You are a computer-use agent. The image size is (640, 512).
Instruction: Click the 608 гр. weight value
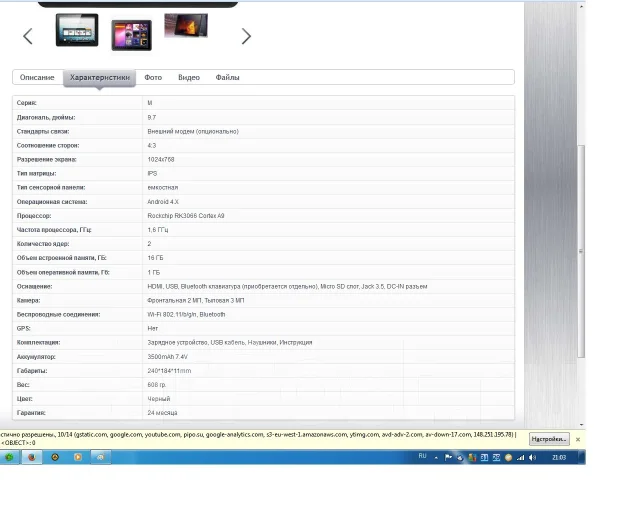156,385
